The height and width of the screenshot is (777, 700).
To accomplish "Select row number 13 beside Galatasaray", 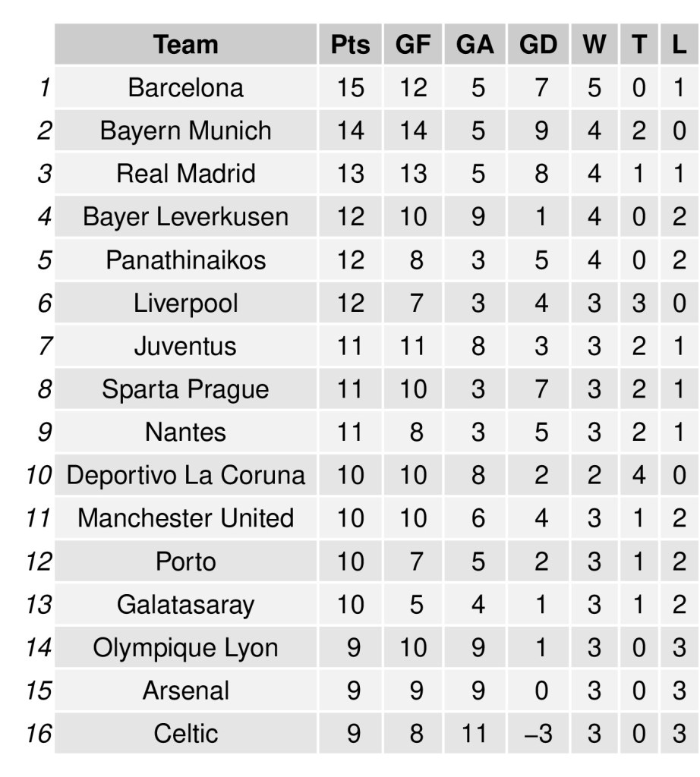I will pyautogui.click(x=39, y=605).
